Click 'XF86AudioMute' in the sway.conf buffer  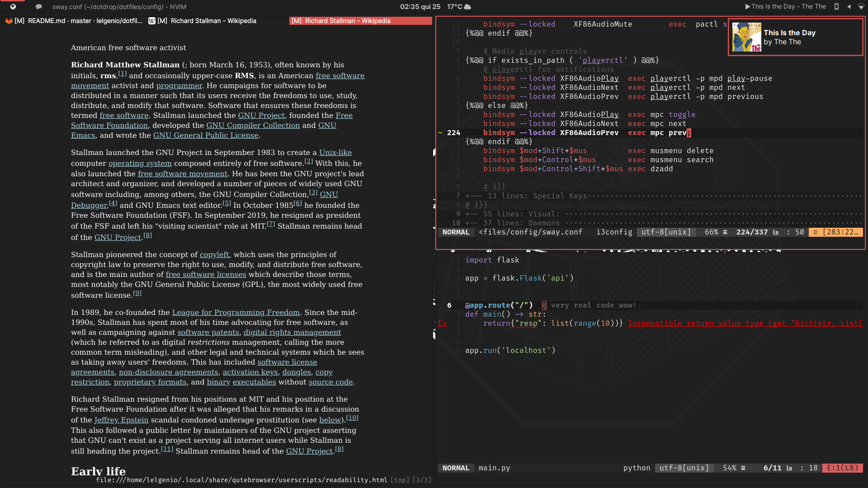(x=603, y=24)
